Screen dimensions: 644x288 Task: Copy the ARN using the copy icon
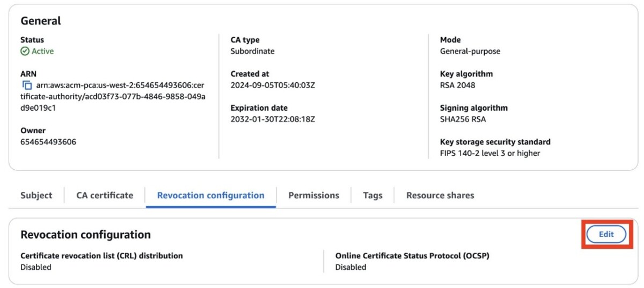coord(27,85)
